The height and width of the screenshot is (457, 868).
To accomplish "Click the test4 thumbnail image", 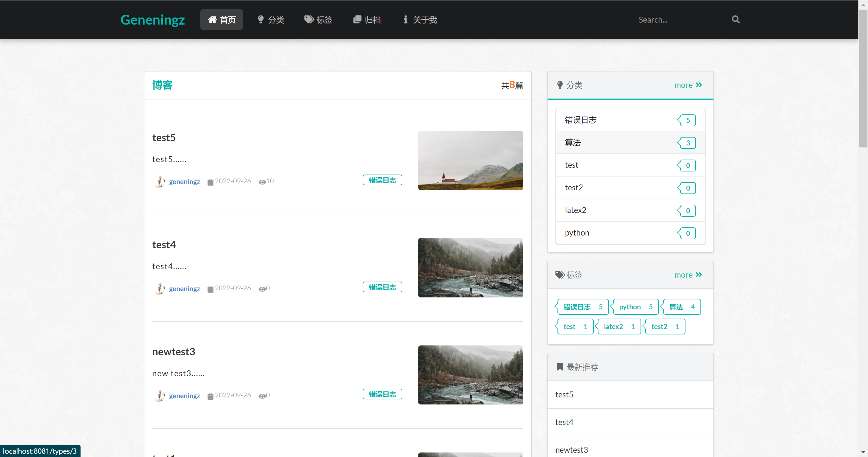I will [x=470, y=268].
